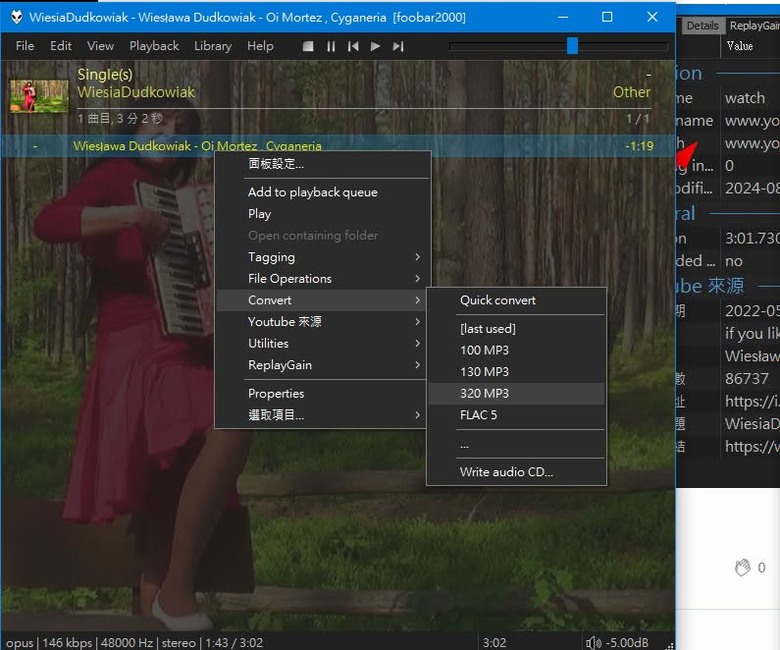Expand the Utilities submenu
Viewport: 780px width, 650px height.
pyautogui.click(x=322, y=343)
